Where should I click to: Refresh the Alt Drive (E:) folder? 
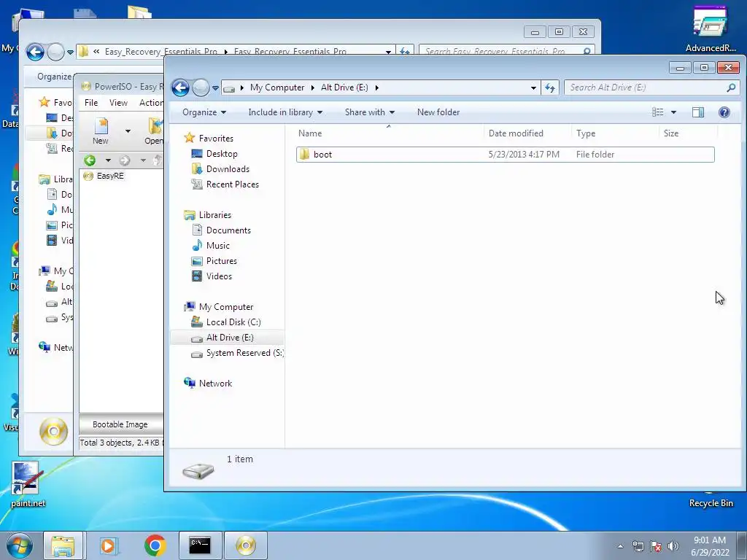coord(550,87)
